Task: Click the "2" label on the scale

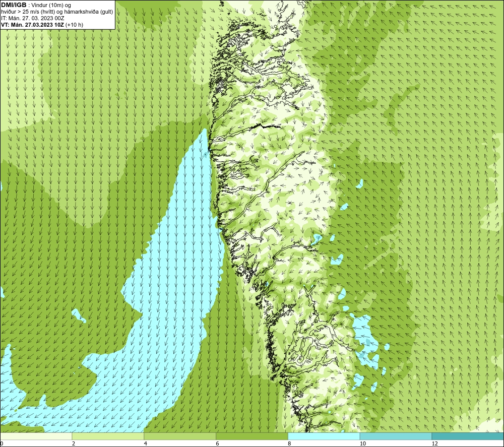Action: 74,443
